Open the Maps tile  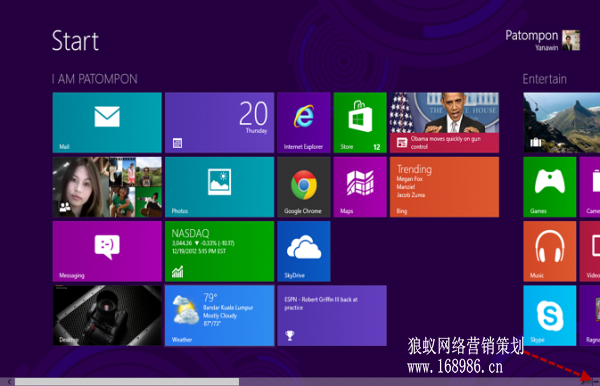(360, 187)
